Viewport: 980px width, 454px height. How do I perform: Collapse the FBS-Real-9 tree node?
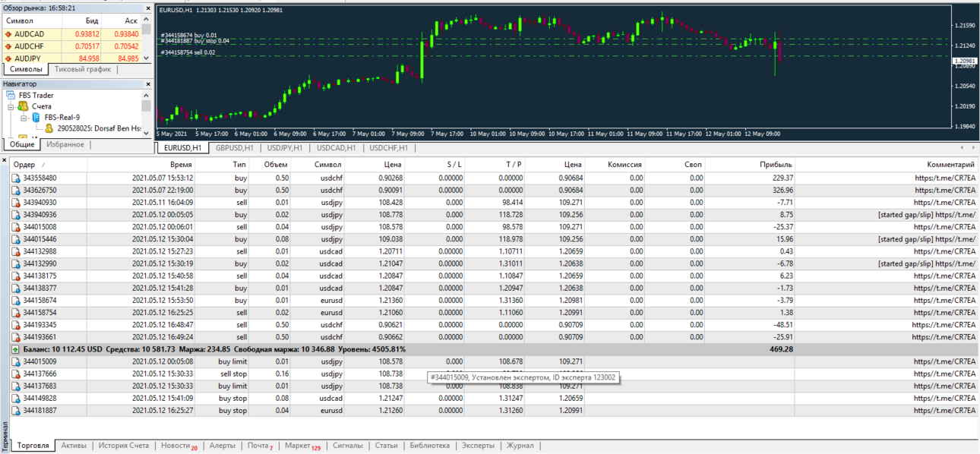pos(24,118)
